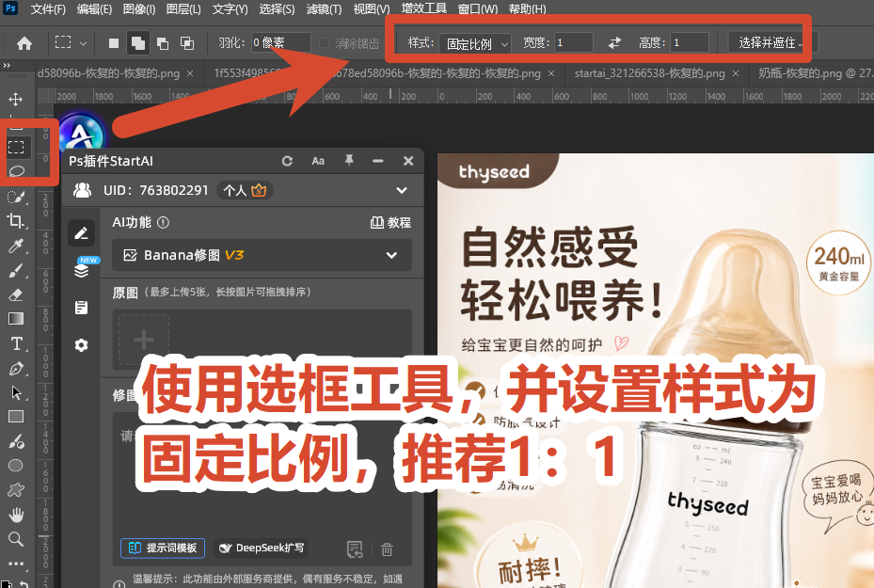Select the Crop tool
The image size is (874, 588).
pos(16,221)
